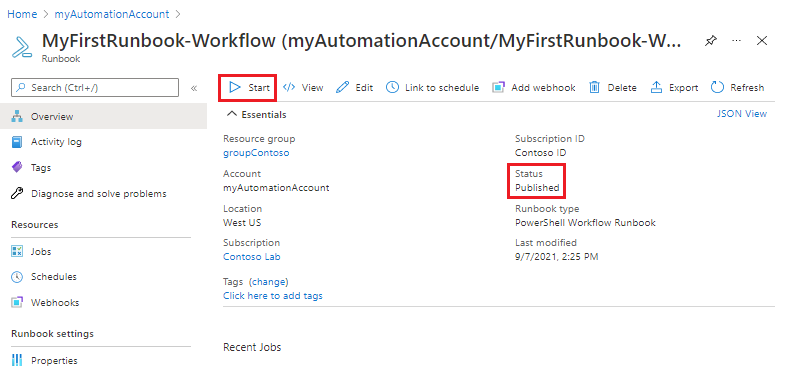Open the Contoso Lab subscription link
This screenshot has width=785, height=370.
point(252,257)
